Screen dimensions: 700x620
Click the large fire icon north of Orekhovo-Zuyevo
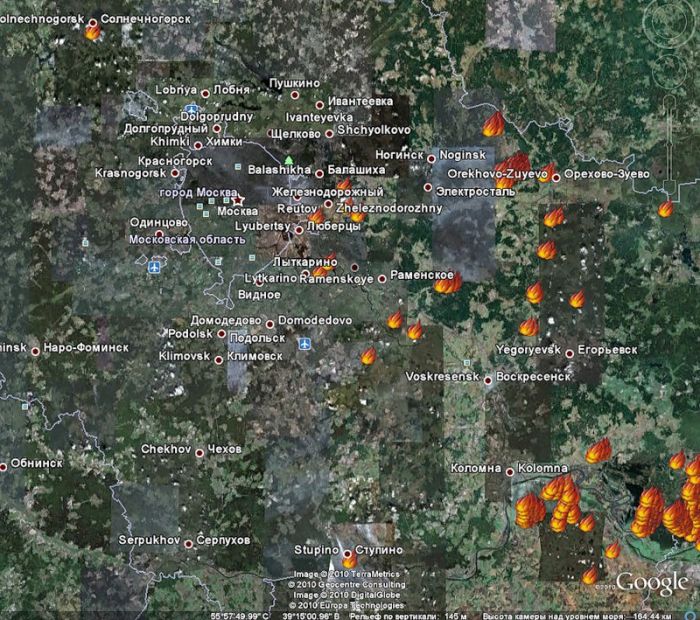(x=493, y=124)
